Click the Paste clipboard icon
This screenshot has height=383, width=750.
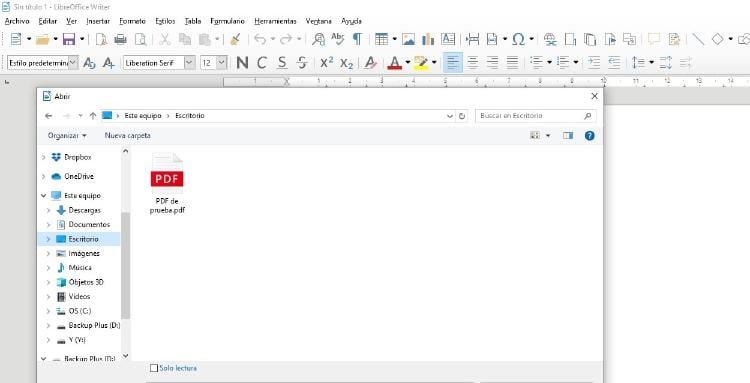(x=205, y=39)
